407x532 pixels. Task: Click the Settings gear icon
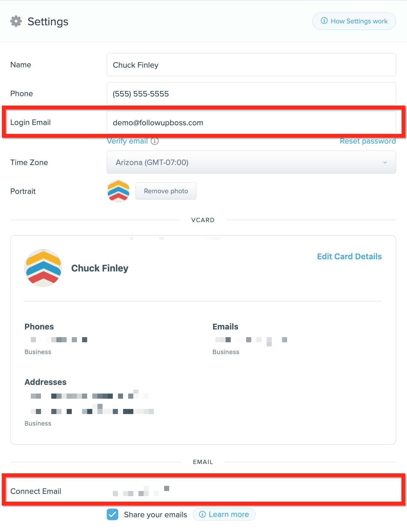pyautogui.click(x=16, y=21)
